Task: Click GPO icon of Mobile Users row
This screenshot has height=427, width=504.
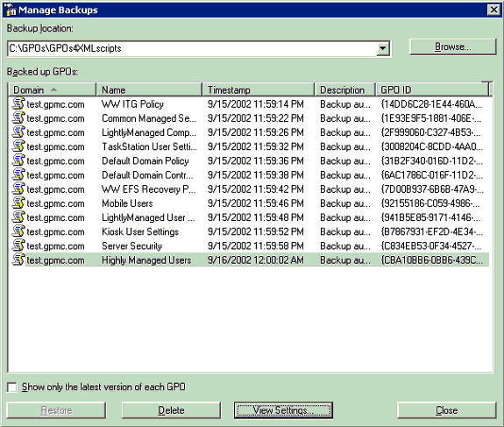Action: 18,203
